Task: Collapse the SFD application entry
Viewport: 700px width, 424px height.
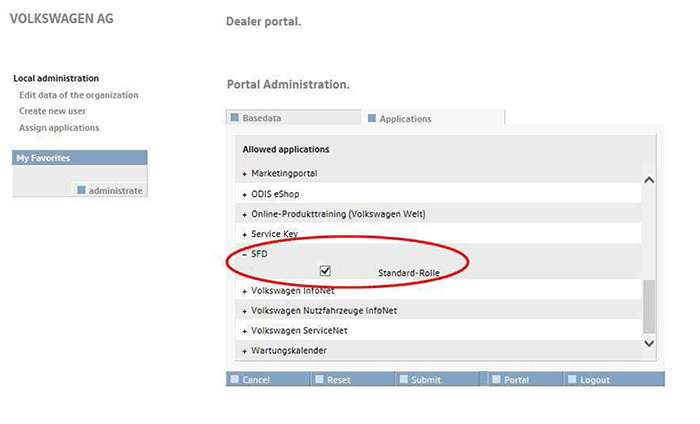Action: click(245, 254)
